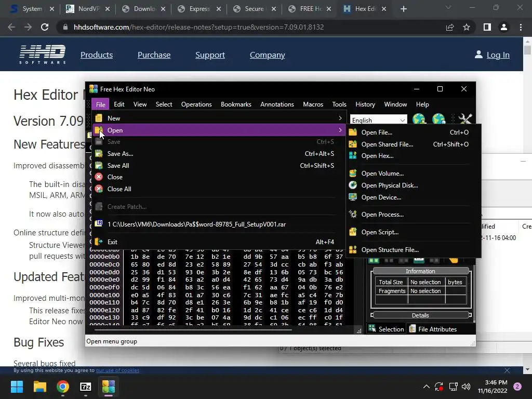Screen dimensions: 532x399
Task: Click the wrench and screwdriver settings icon
Action: (x=465, y=119)
